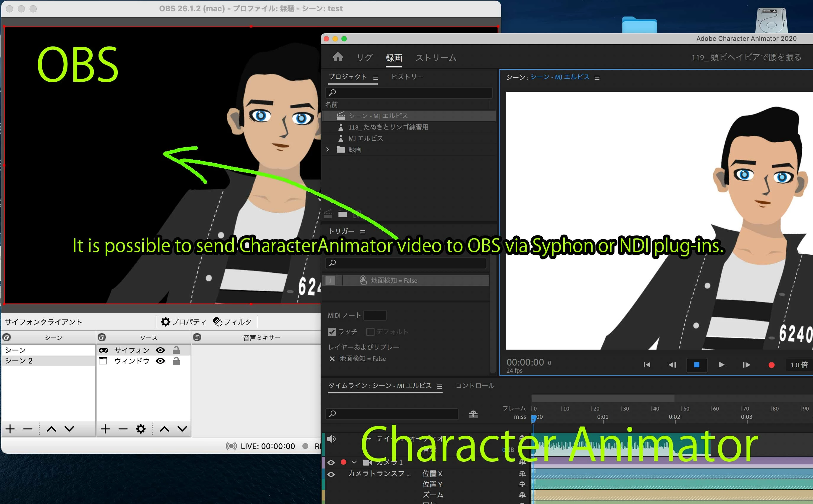Switch to the ヒストリー tab
This screenshot has width=813, height=504.
point(407,77)
